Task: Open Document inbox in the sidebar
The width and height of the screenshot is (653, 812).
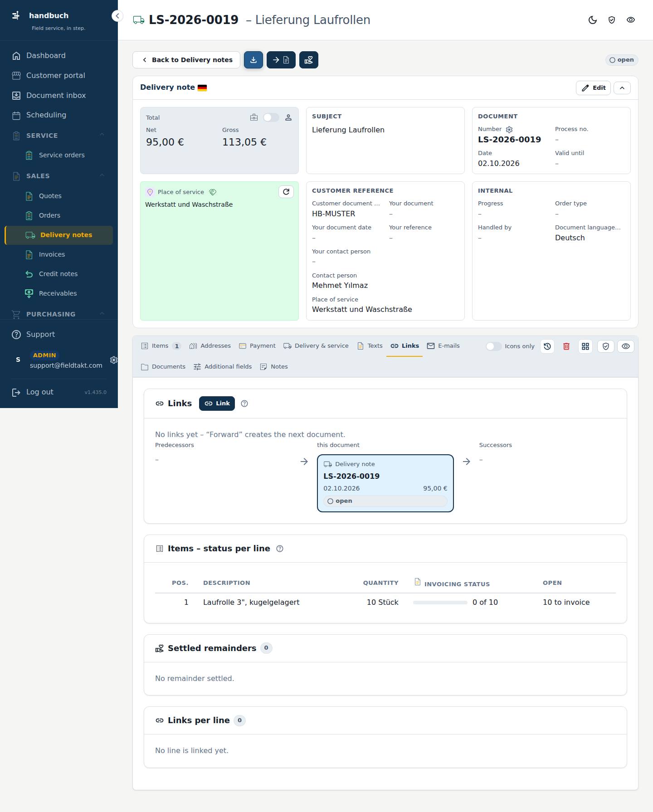Action: click(59, 95)
